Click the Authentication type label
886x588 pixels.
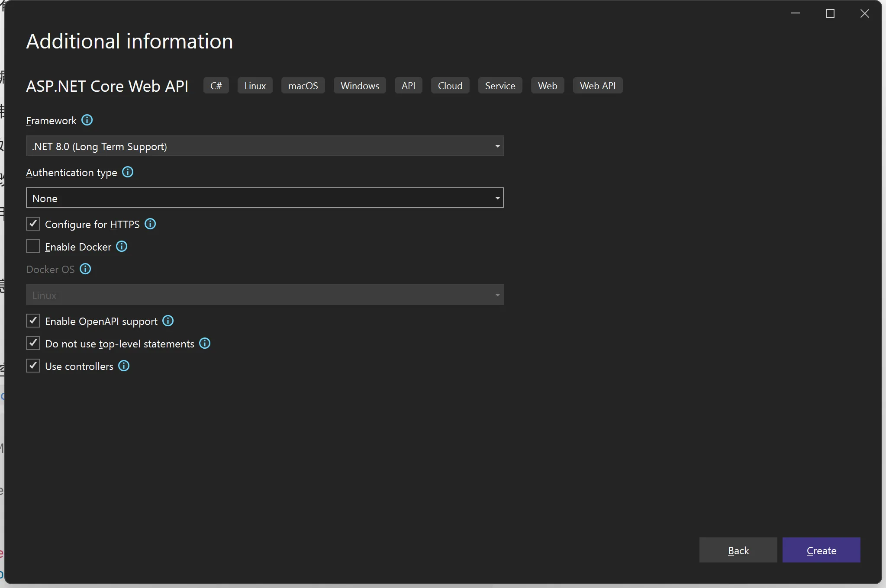pyautogui.click(x=71, y=172)
